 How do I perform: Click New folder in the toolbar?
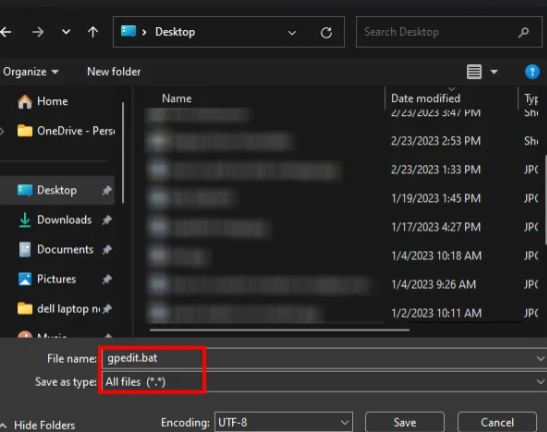pyautogui.click(x=114, y=72)
